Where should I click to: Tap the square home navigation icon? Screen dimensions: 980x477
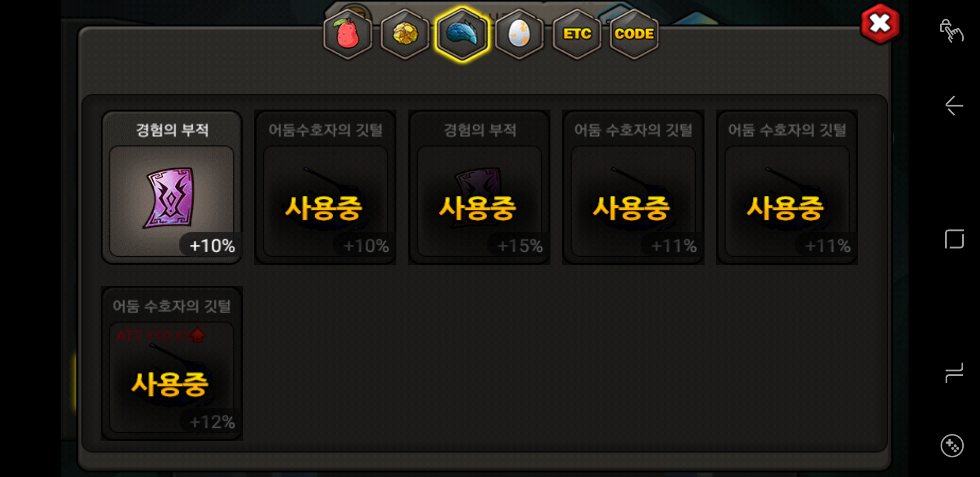coord(954,239)
